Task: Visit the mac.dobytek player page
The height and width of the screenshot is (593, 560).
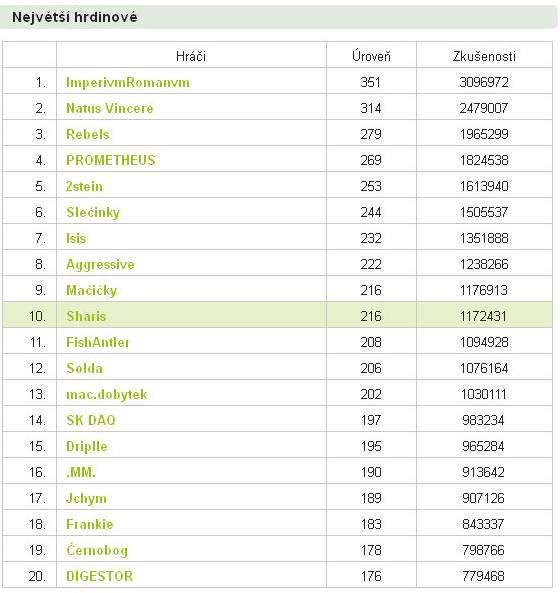Action: pos(107,394)
